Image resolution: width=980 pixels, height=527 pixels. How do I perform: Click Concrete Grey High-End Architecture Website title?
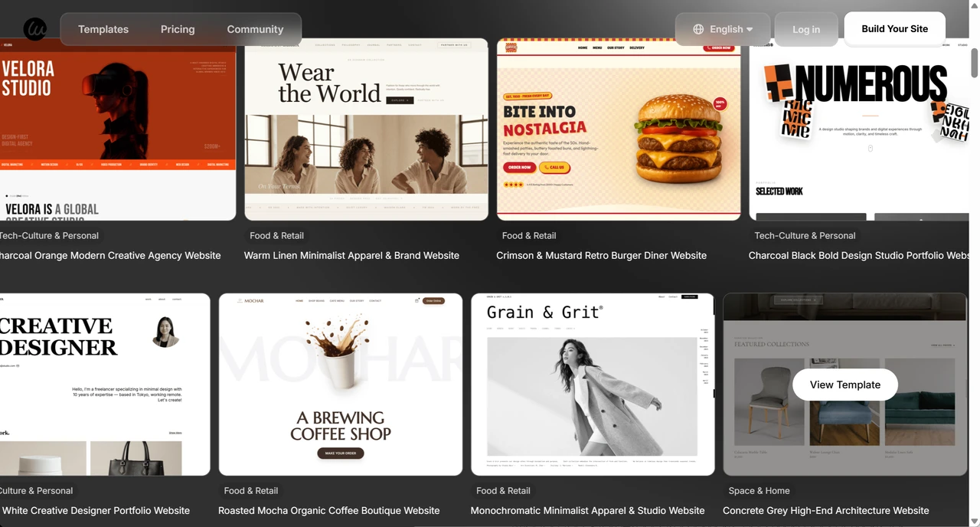(826, 511)
